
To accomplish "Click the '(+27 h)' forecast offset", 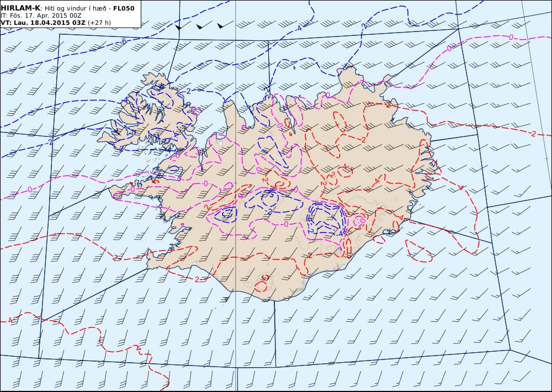I will (x=99, y=23).
